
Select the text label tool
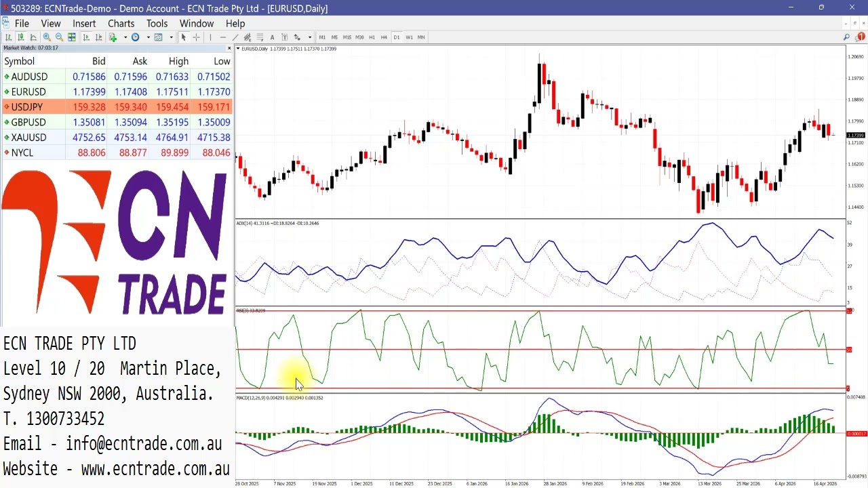(285, 37)
